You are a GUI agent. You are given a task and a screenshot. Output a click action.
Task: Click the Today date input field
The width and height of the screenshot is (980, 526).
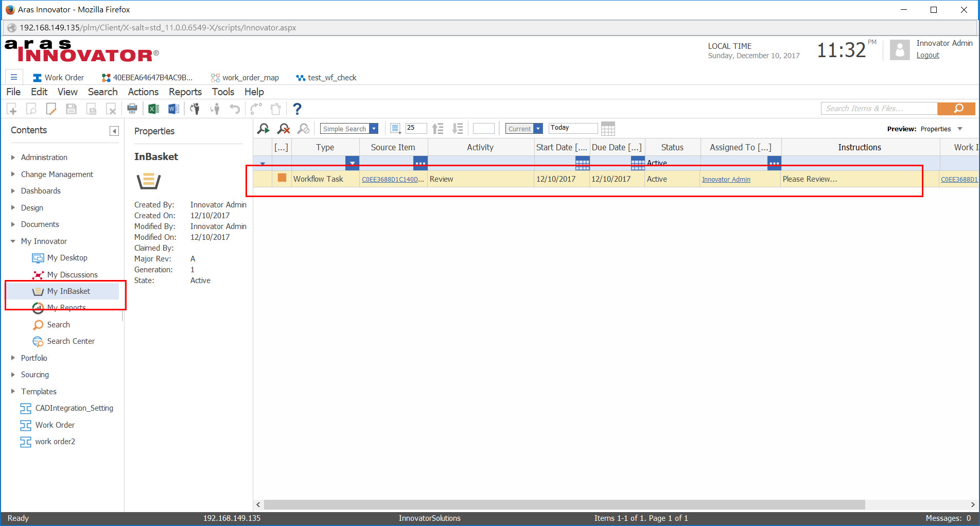[573, 128]
